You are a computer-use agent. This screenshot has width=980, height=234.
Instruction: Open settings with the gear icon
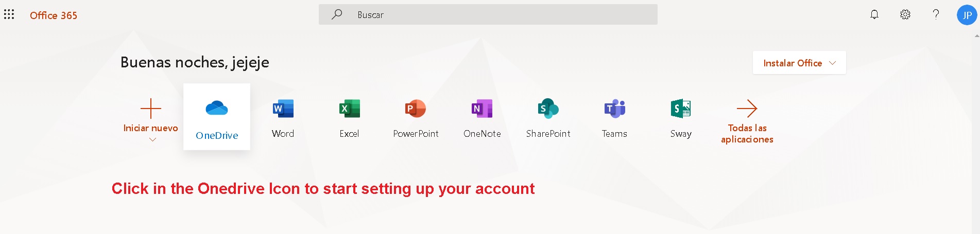pyautogui.click(x=905, y=14)
